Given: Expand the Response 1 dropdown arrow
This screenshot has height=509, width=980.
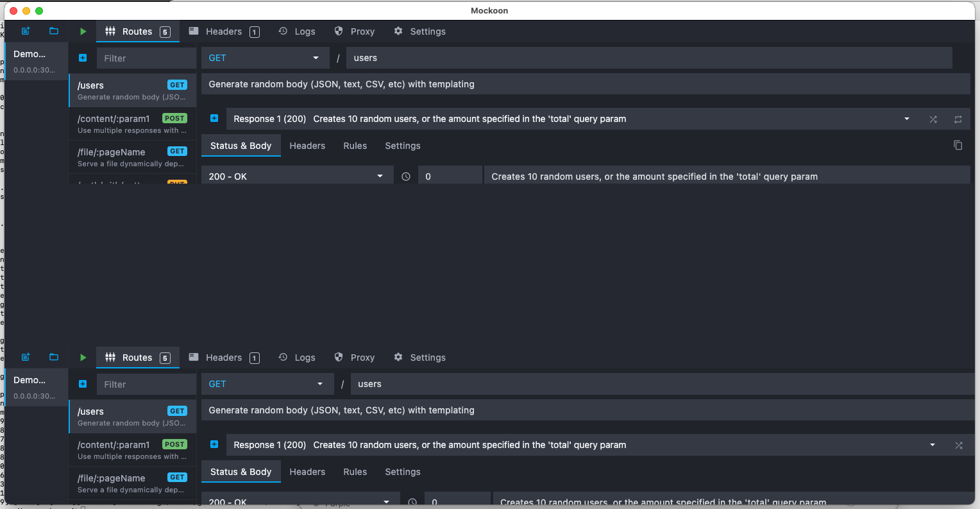Looking at the screenshot, I should (906, 119).
